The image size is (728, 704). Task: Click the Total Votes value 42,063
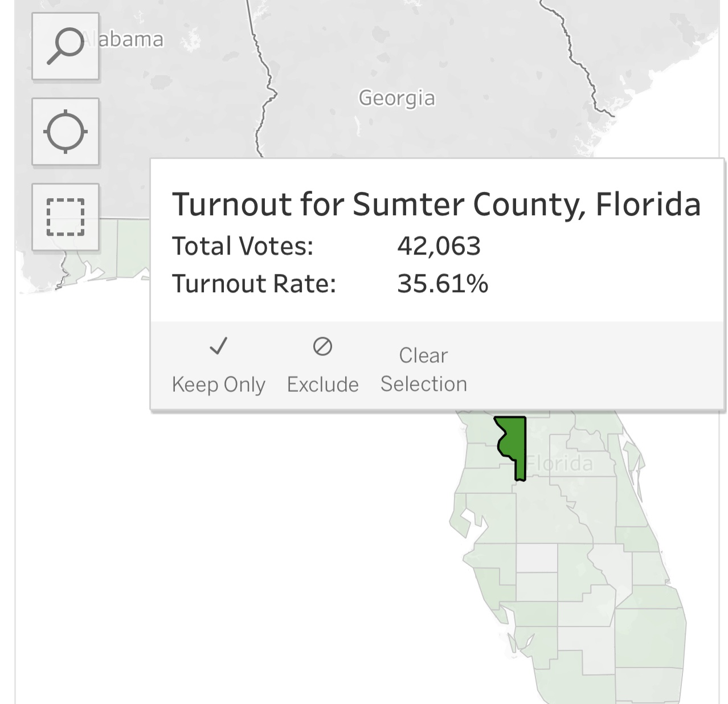pos(439,246)
